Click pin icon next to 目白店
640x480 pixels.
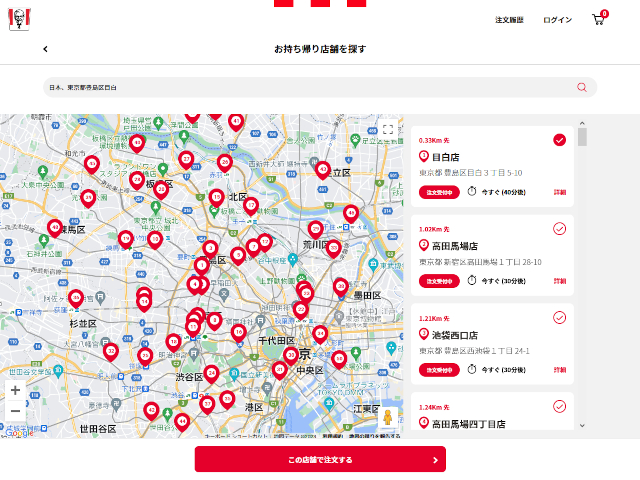click(424, 156)
